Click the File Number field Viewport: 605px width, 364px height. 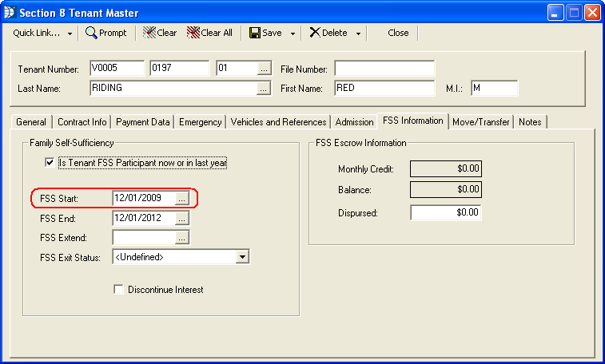tap(384, 69)
